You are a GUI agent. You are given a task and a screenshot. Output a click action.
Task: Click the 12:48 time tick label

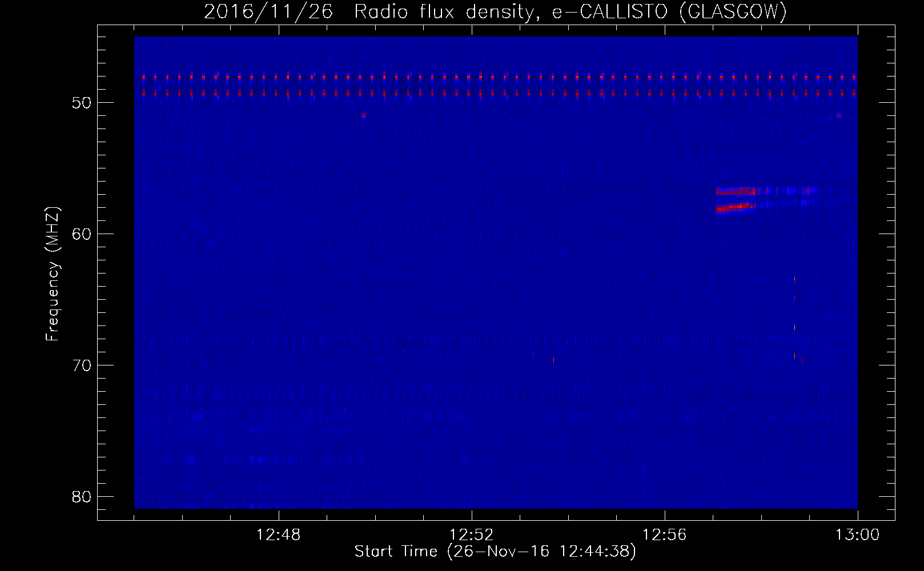pos(279,534)
